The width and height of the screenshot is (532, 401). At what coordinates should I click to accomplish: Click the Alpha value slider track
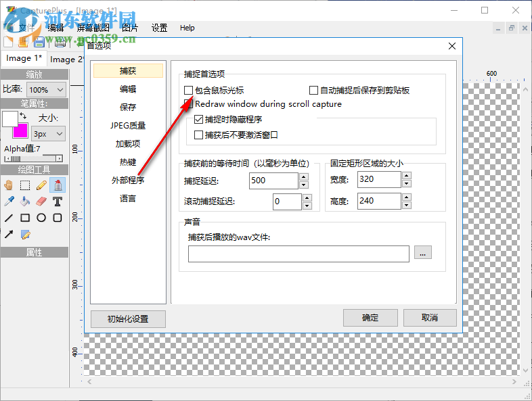tap(33, 158)
